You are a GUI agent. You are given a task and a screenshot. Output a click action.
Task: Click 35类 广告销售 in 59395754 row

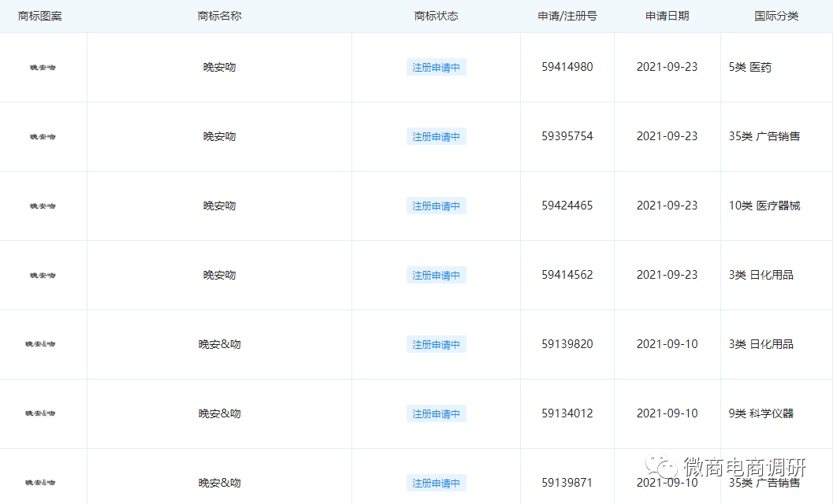[x=764, y=136]
